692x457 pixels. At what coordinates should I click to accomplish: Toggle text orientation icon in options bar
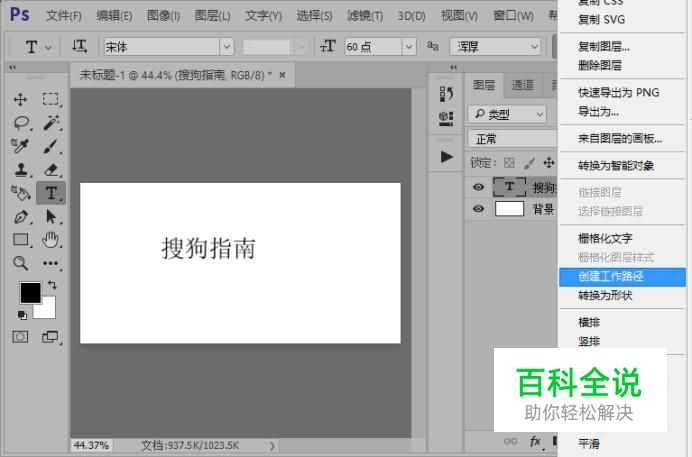click(x=79, y=46)
